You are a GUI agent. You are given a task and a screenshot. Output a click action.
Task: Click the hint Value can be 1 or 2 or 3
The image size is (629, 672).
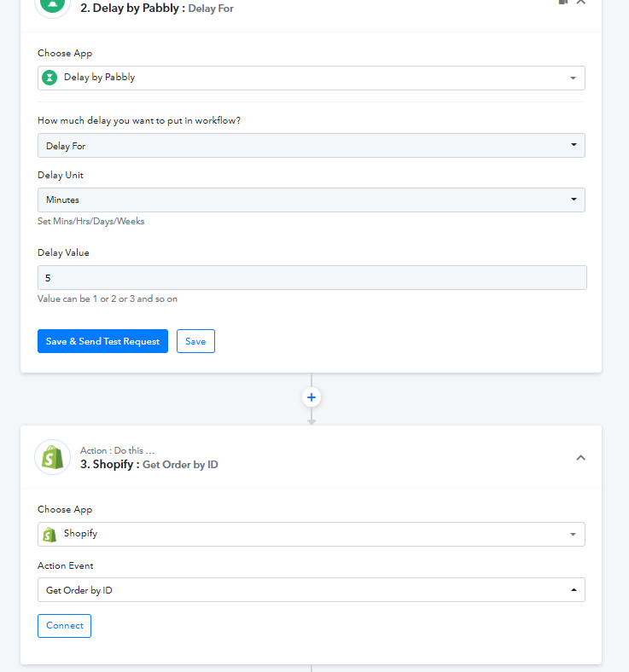click(x=108, y=298)
